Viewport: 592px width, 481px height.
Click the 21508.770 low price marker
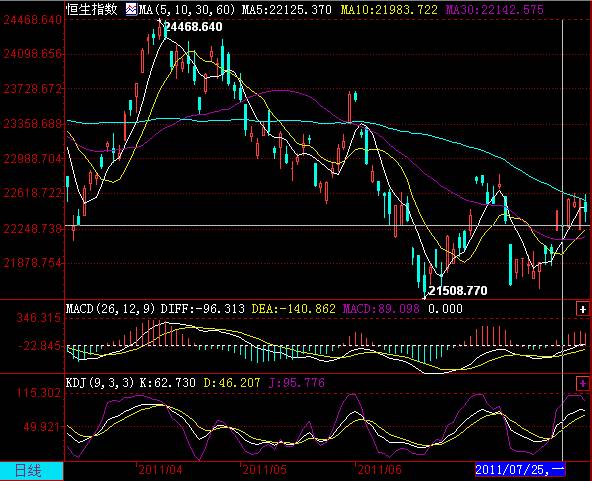[x=458, y=290]
